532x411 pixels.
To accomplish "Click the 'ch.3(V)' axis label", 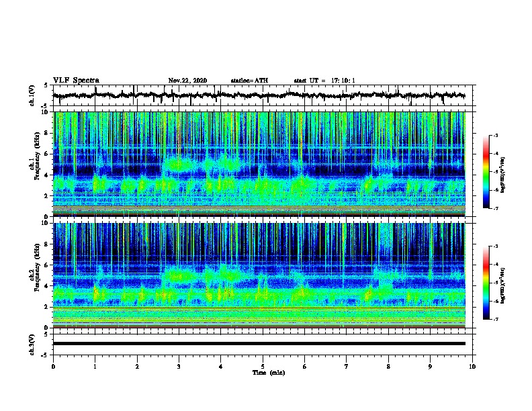I will click(x=32, y=345).
